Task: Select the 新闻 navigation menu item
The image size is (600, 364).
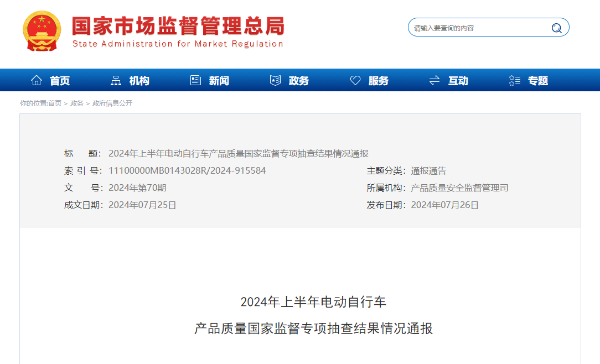Action: point(219,81)
